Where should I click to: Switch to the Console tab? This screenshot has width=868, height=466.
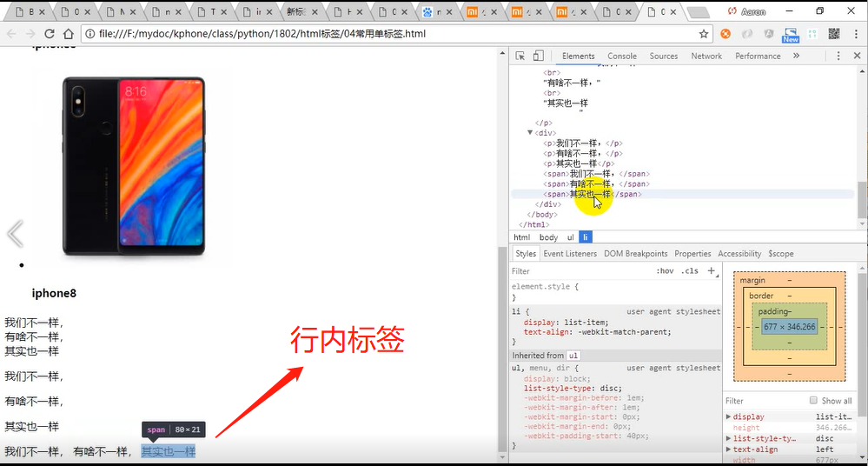pyautogui.click(x=621, y=56)
